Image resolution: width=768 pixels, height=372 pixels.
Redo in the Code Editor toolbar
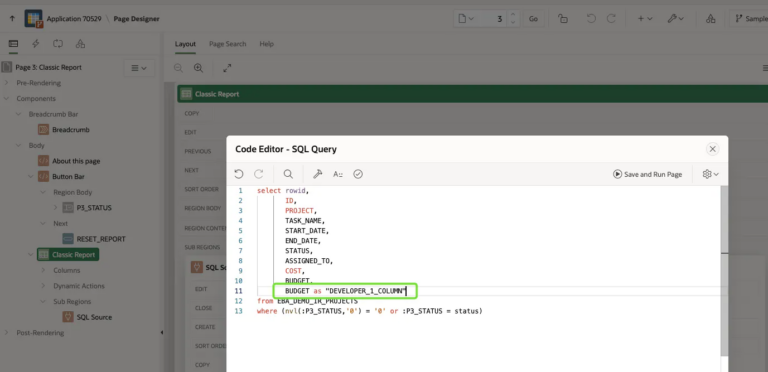tap(259, 174)
